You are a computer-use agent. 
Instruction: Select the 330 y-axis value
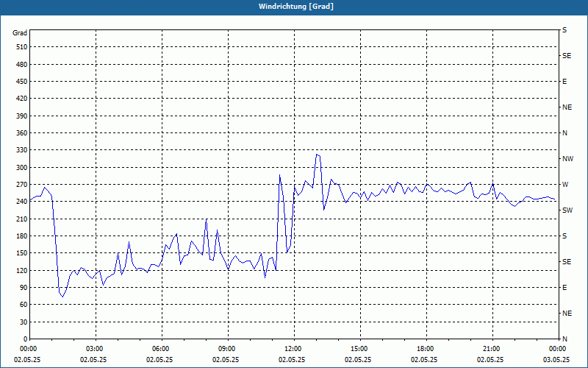tap(22, 150)
